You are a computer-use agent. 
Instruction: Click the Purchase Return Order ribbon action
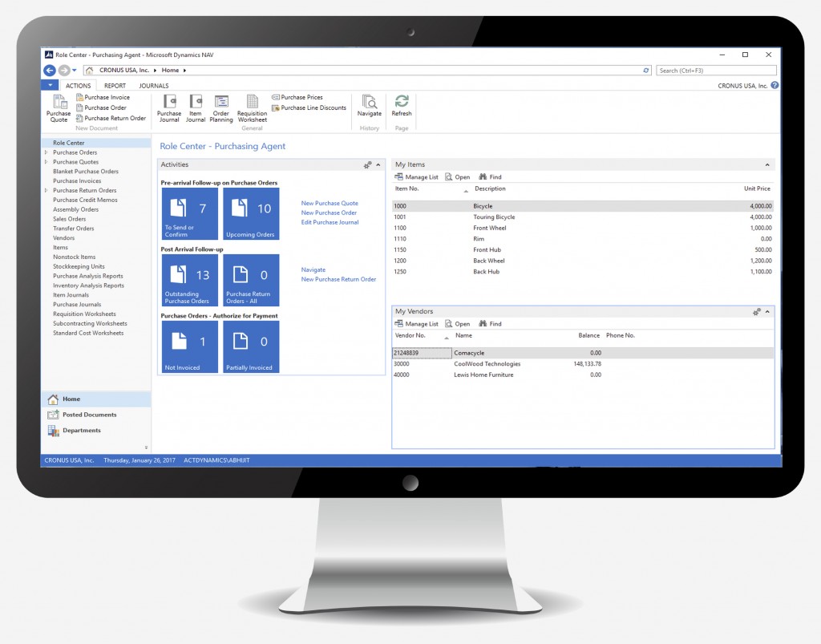[111, 119]
